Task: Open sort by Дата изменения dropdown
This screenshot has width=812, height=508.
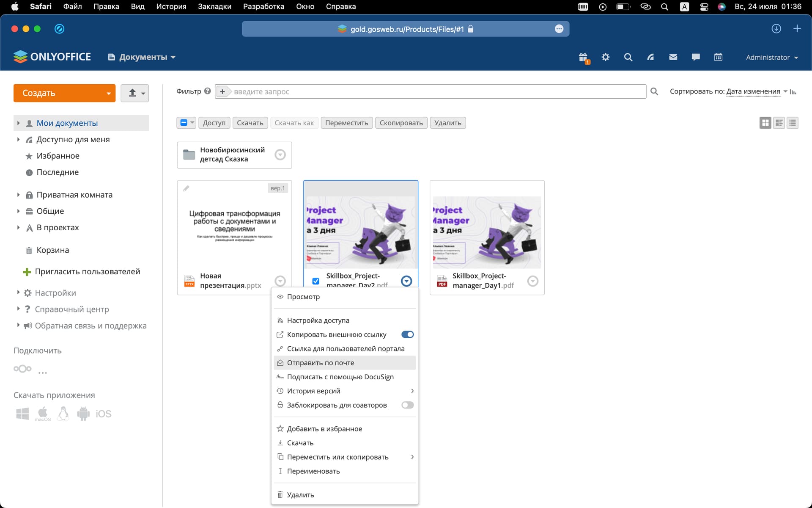Action: tap(753, 91)
